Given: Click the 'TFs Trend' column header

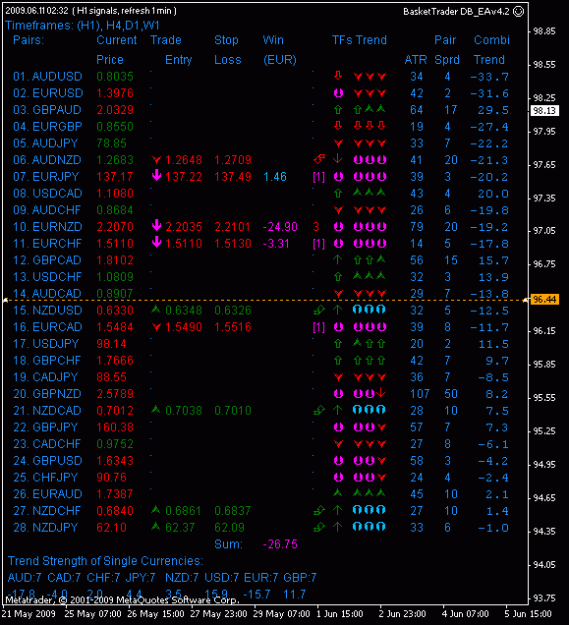Looking at the screenshot, I should (x=359, y=40).
